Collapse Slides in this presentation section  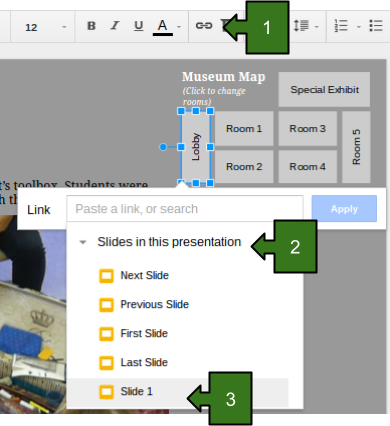83,242
